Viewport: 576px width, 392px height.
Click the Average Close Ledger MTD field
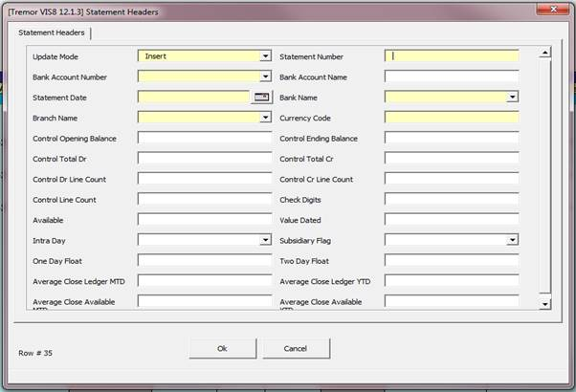click(205, 281)
